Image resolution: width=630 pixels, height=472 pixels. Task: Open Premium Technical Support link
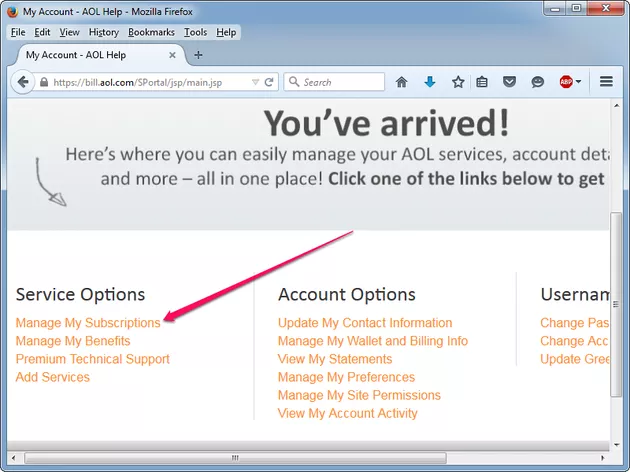point(92,359)
